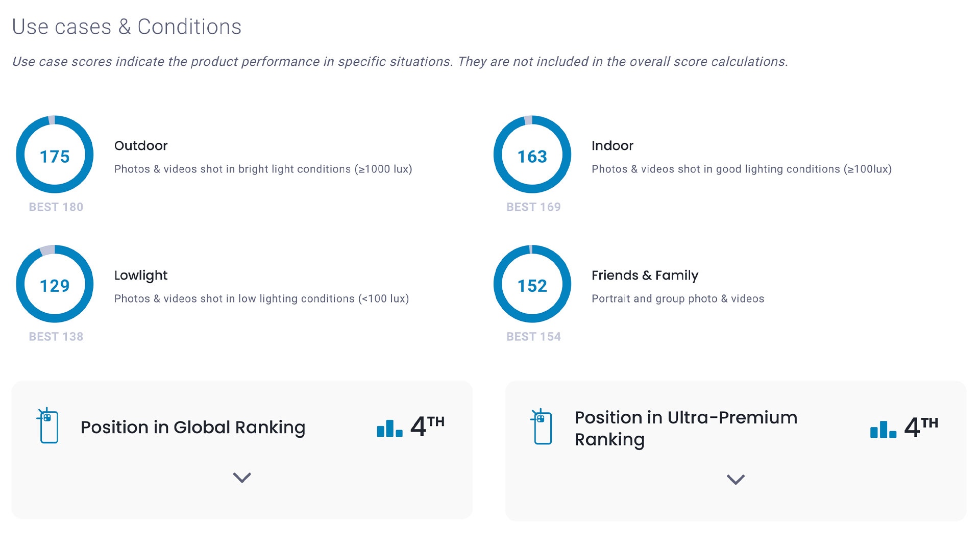Click the bar chart icon in Global Ranking

[x=389, y=429]
